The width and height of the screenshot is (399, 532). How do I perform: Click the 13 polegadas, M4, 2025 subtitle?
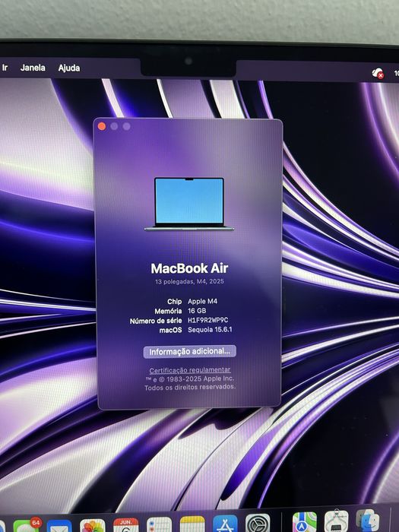(x=189, y=281)
